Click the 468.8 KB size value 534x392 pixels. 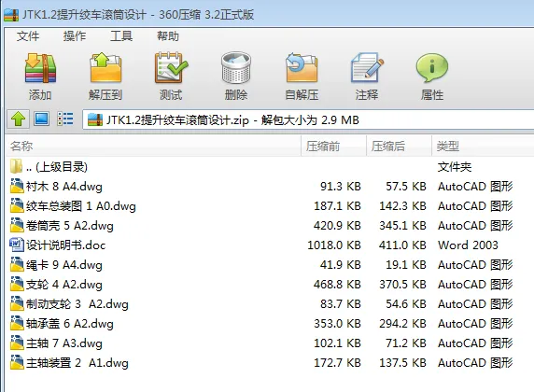[337, 285]
